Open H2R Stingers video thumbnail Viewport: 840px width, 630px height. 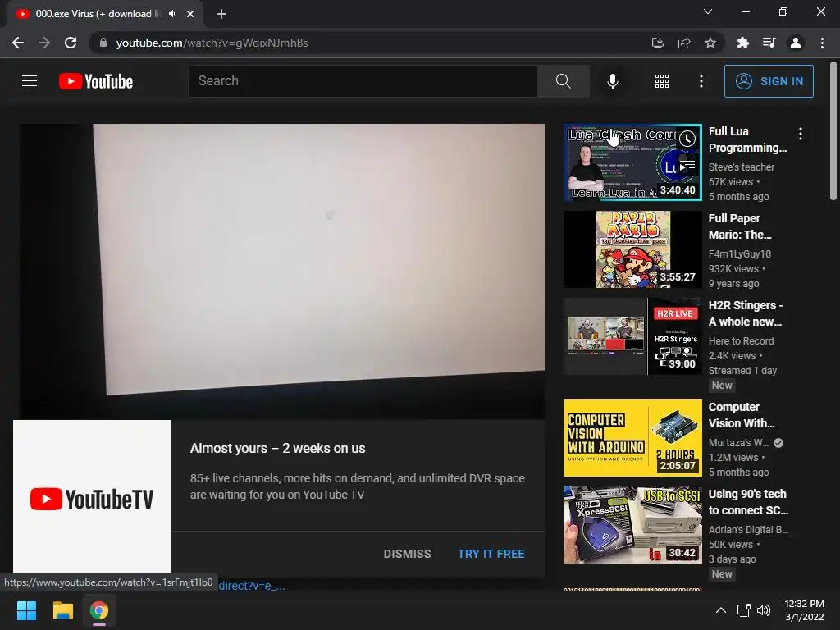pos(632,336)
